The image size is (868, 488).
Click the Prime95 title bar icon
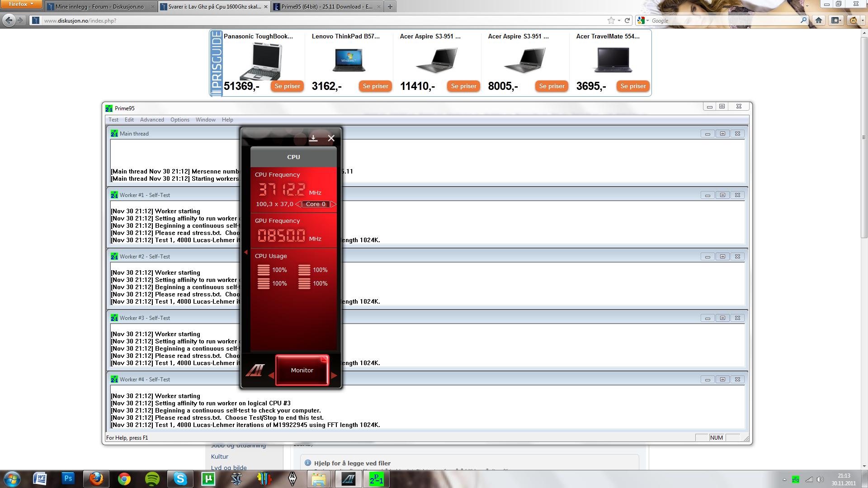click(x=109, y=108)
